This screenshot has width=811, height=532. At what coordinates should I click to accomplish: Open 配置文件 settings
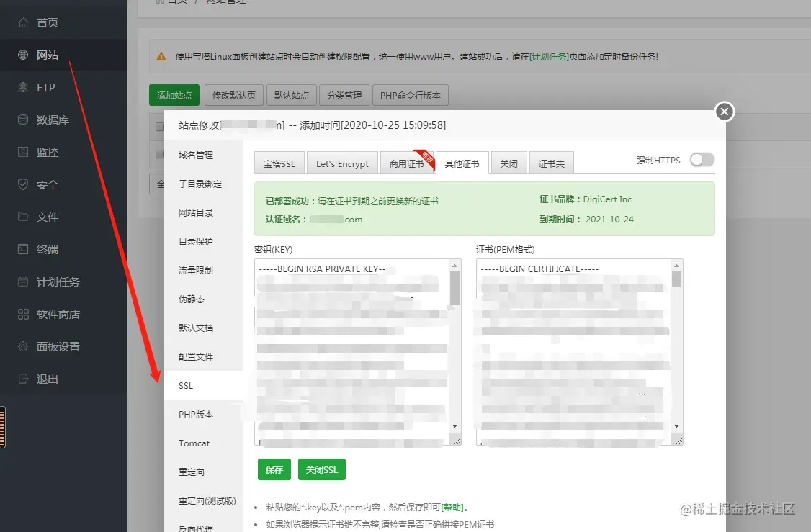(x=195, y=357)
